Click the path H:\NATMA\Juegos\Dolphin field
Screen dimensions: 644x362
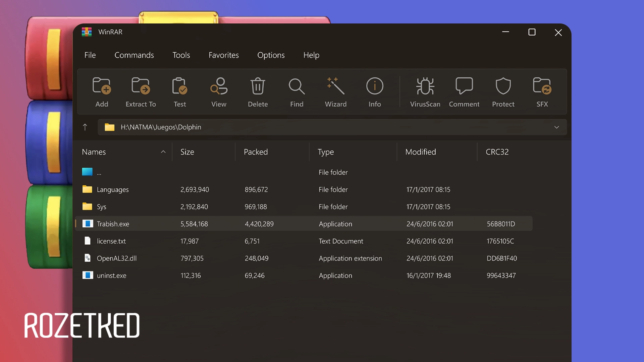[332, 127]
